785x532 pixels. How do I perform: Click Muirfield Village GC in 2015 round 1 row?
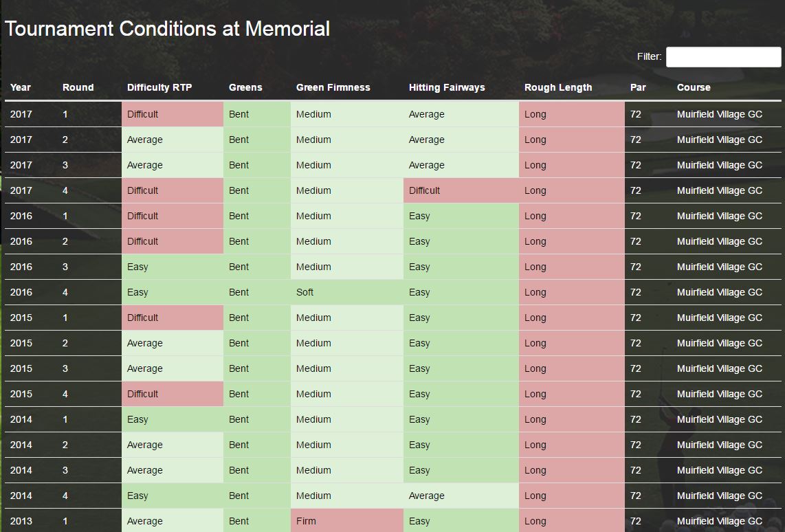(x=719, y=318)
